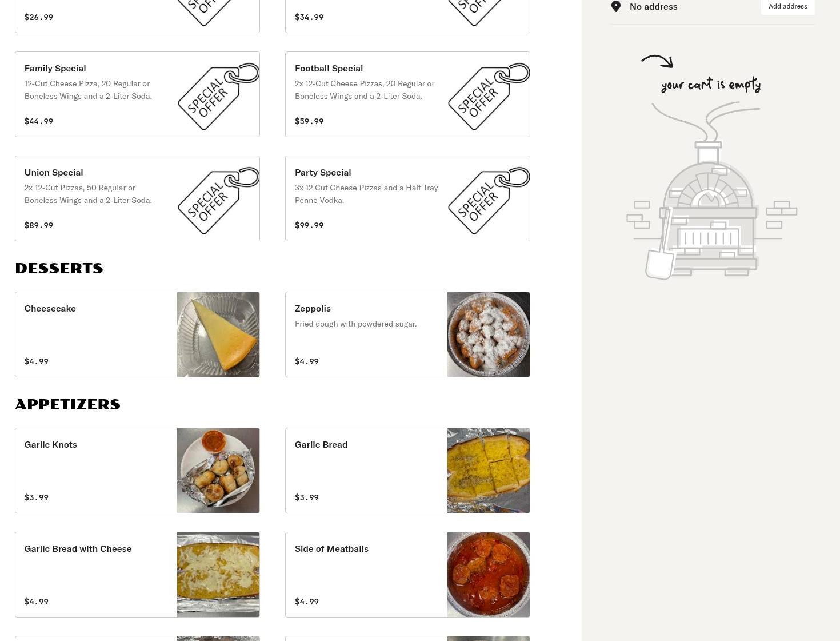Screen dimensions: 840x641
Task: Open the Garlic Knots photo
Action: click(218, 471)
